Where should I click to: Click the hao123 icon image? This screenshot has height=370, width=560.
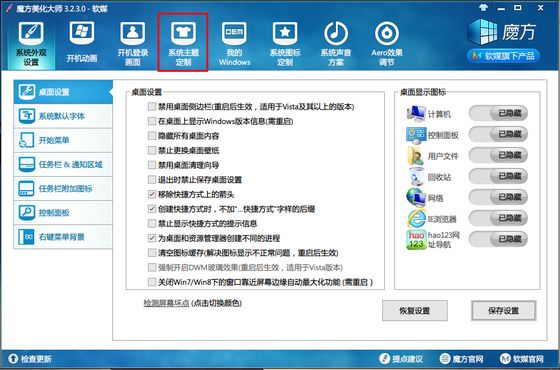(416, 239)
